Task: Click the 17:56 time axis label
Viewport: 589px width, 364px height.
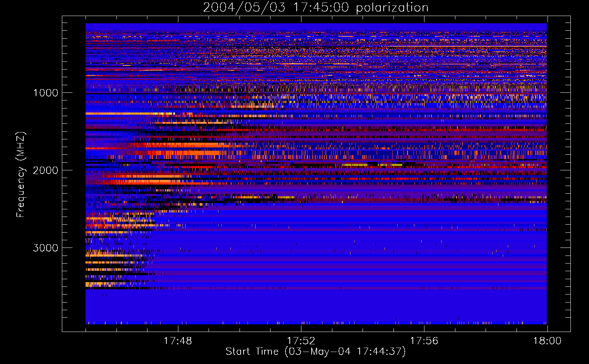Action: pos(424,341)
